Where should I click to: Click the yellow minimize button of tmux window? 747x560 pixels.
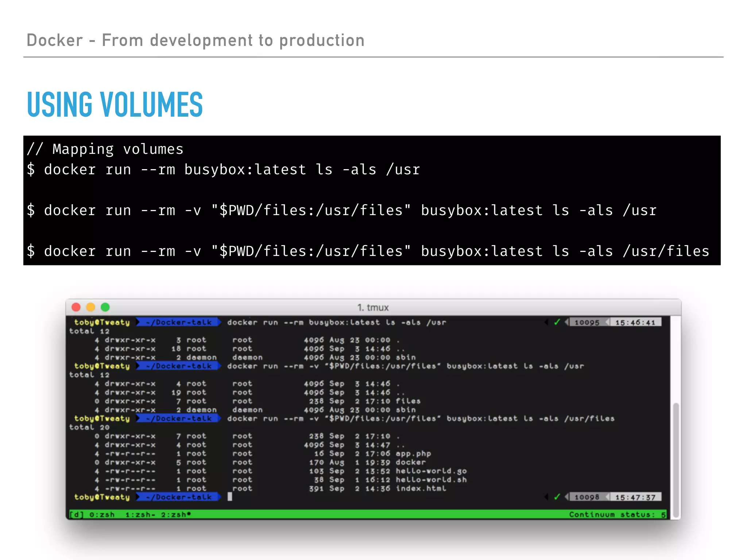pyautogui.click(x=90, y=307)
